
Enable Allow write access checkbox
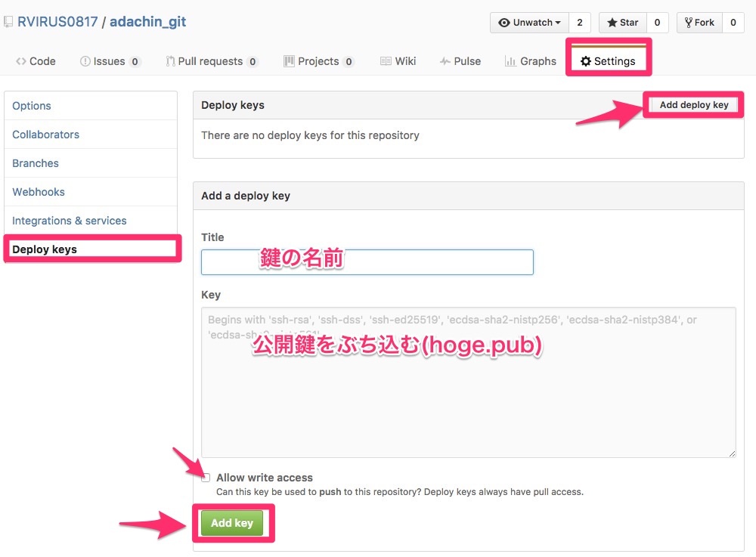[206, 478]
